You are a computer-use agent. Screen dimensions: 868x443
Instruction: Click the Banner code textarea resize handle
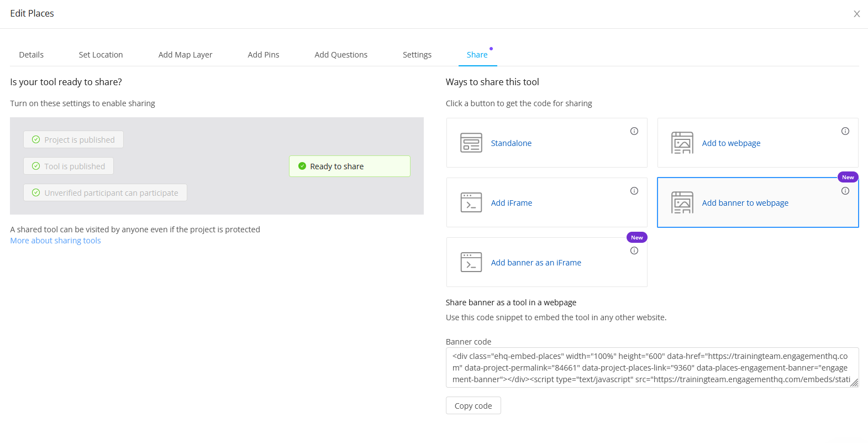(854, 383)
